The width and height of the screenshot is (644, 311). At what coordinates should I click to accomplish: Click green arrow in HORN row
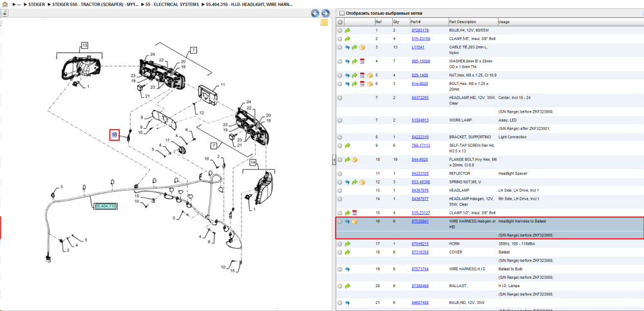348,244
